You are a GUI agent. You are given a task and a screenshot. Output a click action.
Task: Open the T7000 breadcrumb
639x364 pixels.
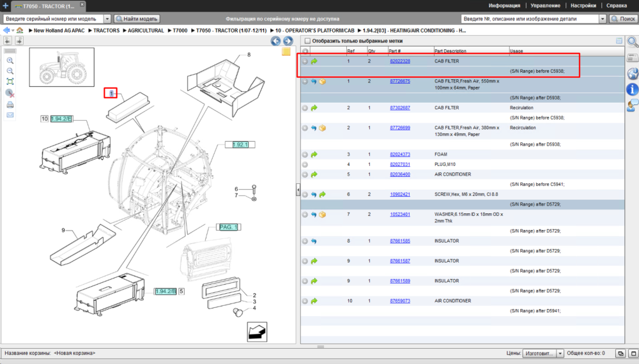180,31
